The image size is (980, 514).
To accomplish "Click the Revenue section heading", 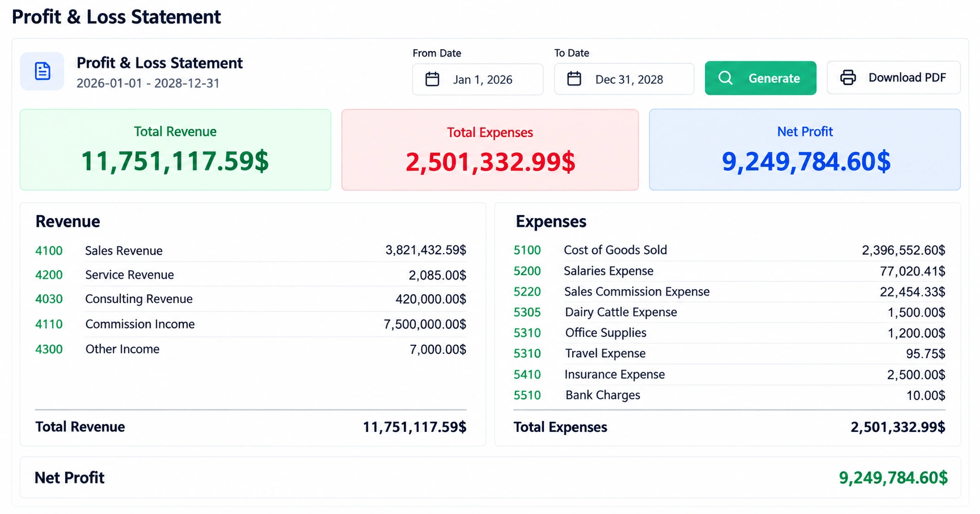I will pos(68,221).
